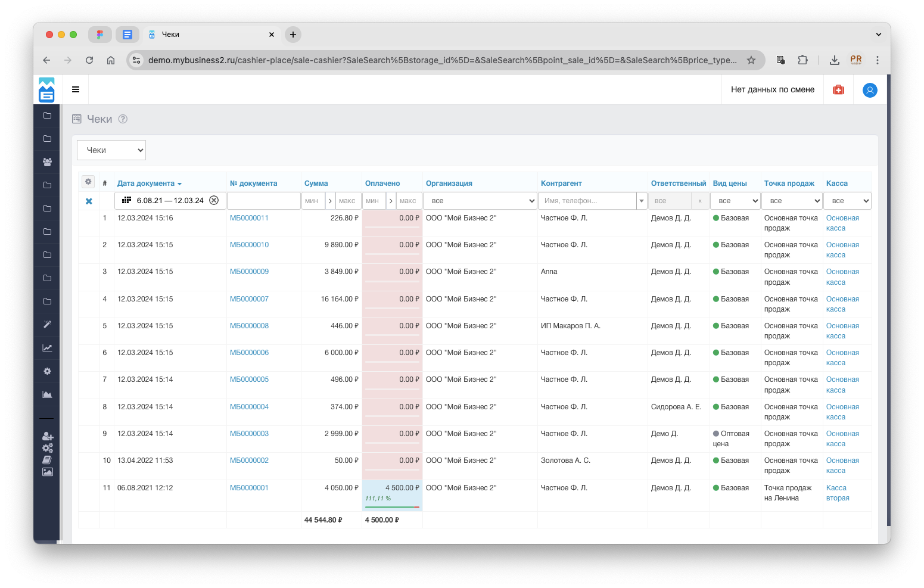Screen dimensions: 924x588
Task: Bookmark this page with the star
Action: pos(751,60)
